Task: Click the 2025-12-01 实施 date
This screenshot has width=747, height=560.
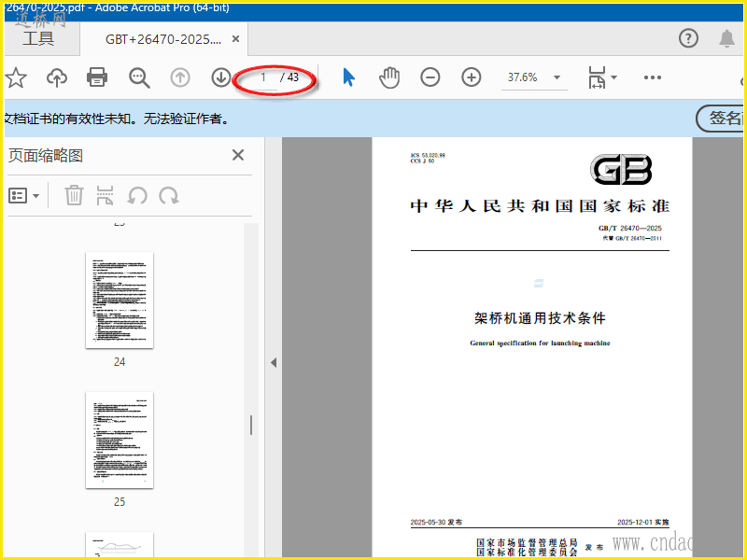Action: coord(643,523)
